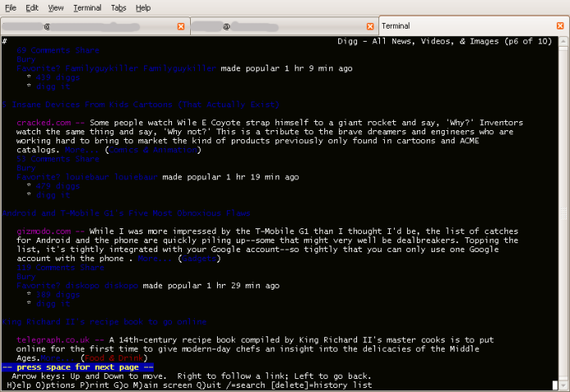
Task: Click the '53 Comments' link
Action: [43, 159]
